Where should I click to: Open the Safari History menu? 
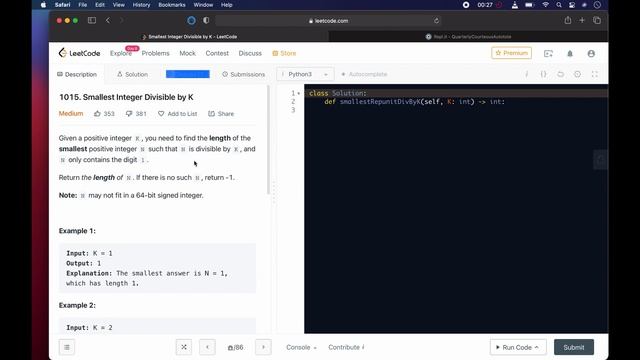click(x=141, y=5)
